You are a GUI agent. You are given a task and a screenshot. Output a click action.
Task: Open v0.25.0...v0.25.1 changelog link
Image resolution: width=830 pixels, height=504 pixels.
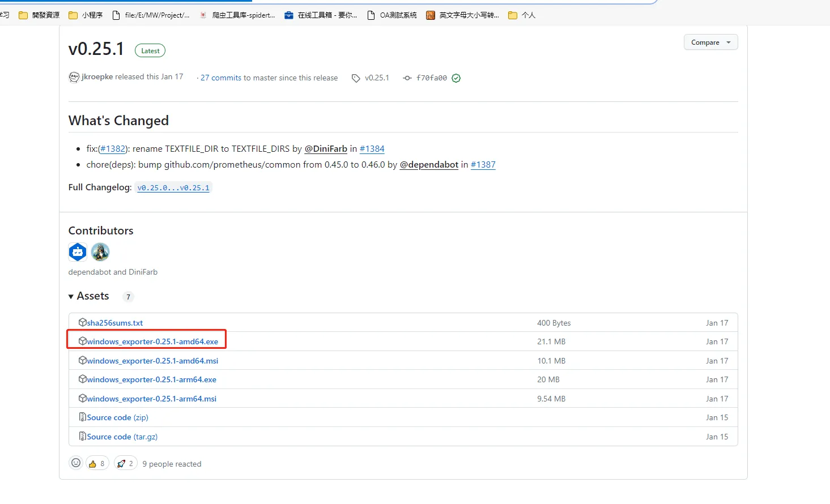pos(173,187)
